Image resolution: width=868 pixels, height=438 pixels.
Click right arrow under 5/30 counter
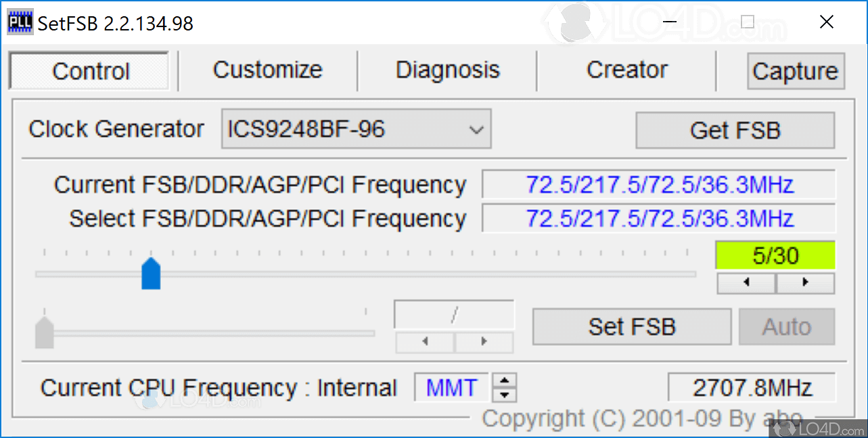click(805, 283)
